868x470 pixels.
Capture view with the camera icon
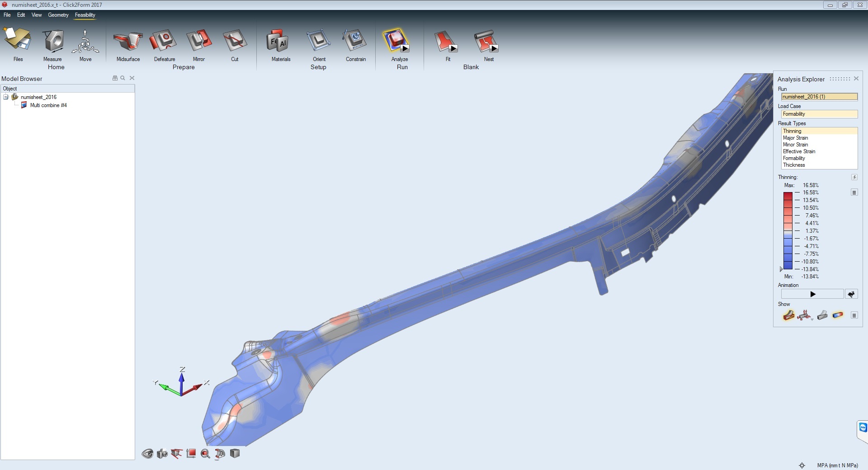[162, 454]
